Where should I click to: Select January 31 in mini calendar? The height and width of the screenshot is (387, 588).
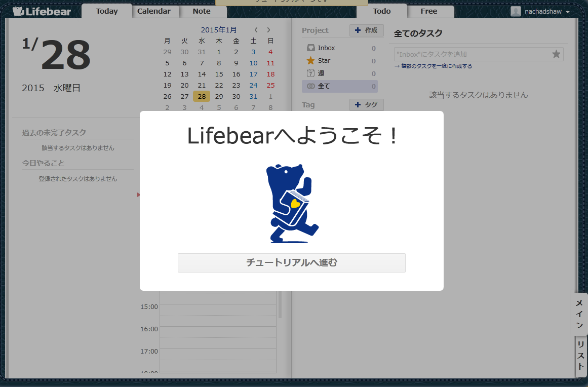pos(254,96)
